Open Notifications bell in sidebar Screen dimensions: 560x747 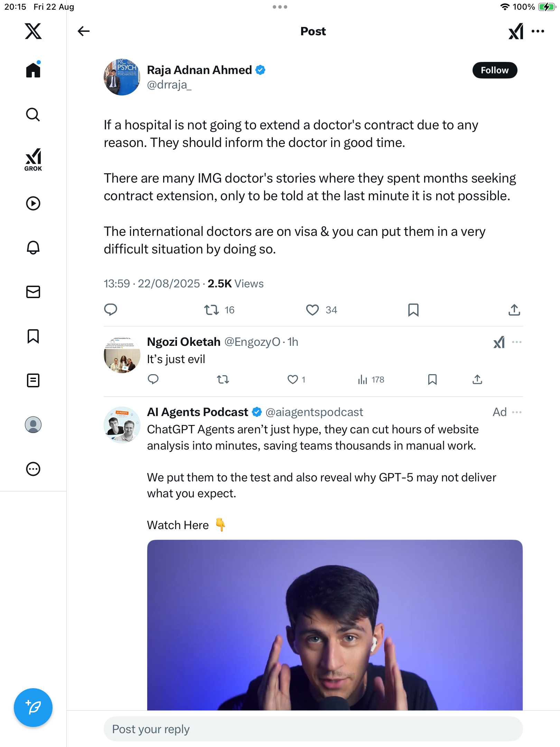[33, 248]
